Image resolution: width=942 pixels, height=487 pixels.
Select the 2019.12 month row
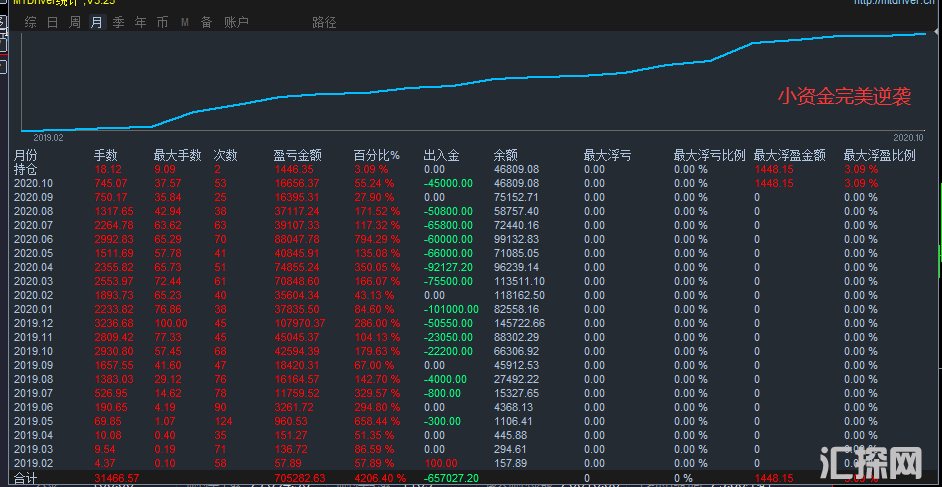pos(33,324)
